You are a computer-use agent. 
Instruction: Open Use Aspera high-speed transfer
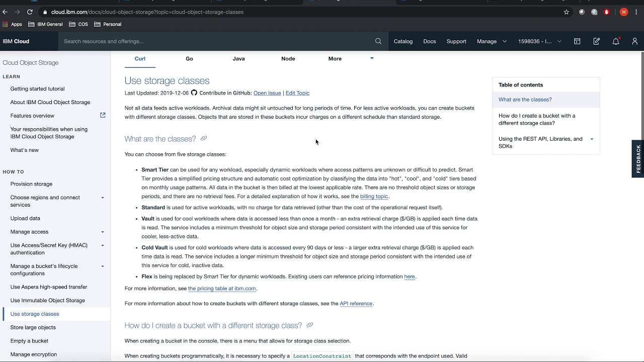tap(49, 287)
